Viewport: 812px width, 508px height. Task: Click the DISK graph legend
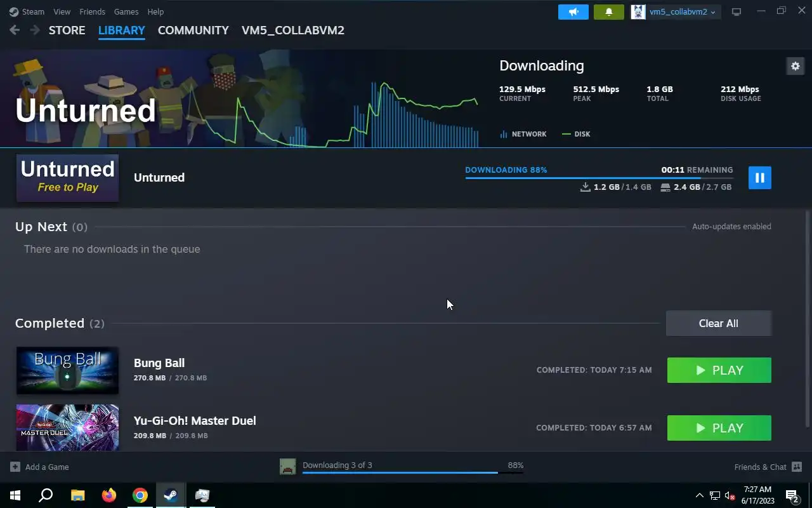[577, 134]
